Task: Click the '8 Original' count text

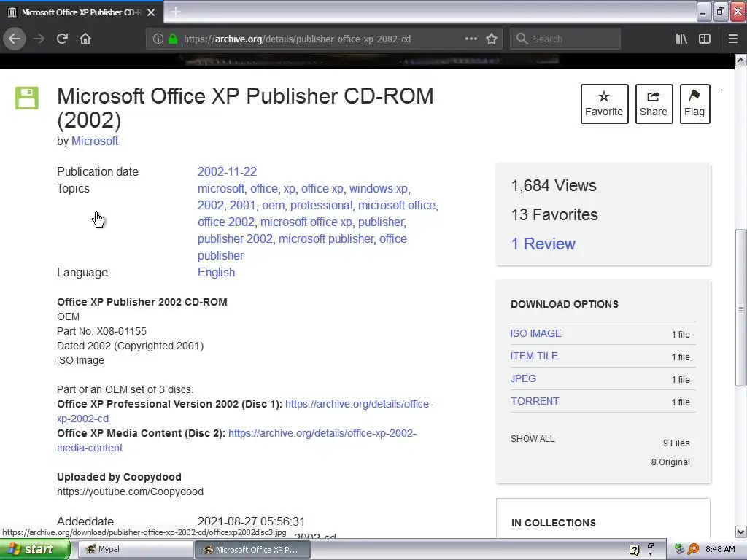Action: [670, 462]
